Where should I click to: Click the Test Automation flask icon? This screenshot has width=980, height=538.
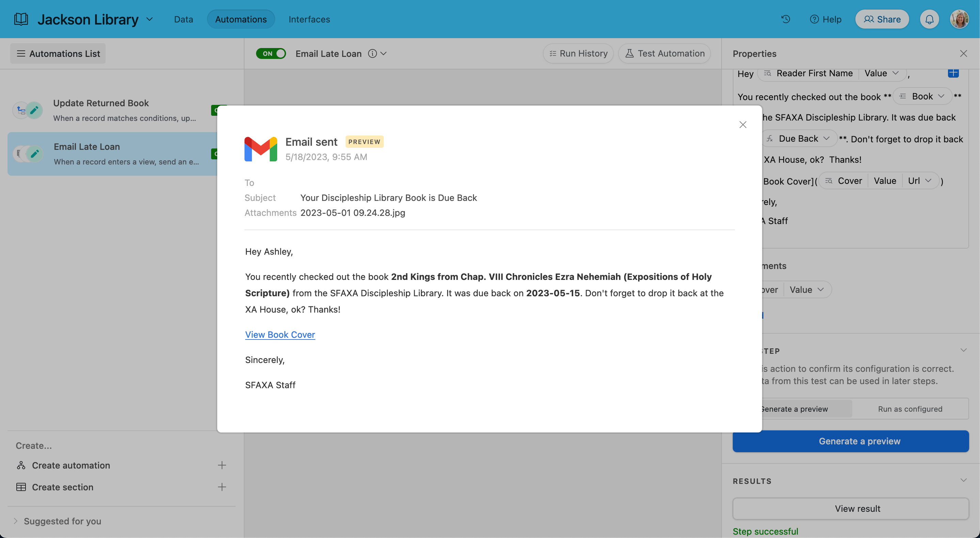[x=630, y=54]
